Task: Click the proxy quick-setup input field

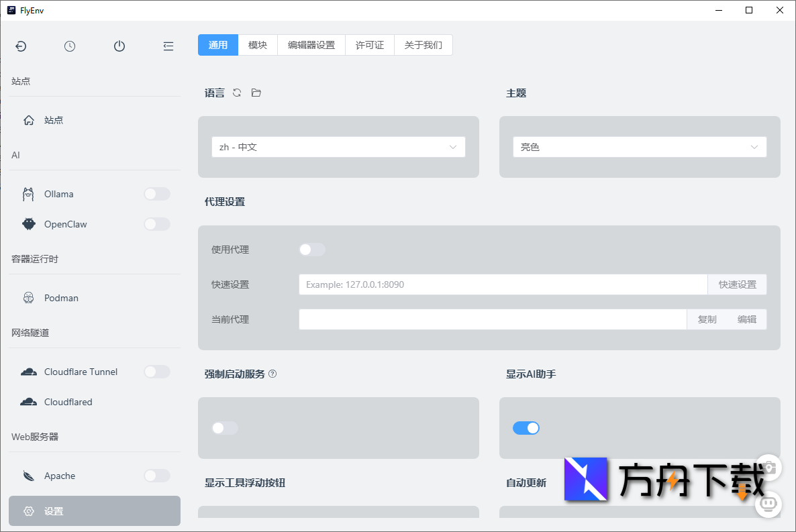Action: tap(503, 284)
